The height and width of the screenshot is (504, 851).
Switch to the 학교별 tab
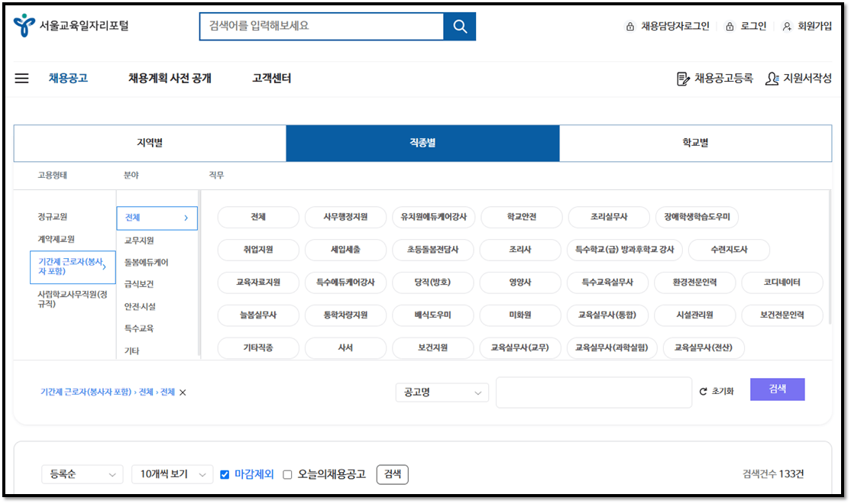point(696,143)
